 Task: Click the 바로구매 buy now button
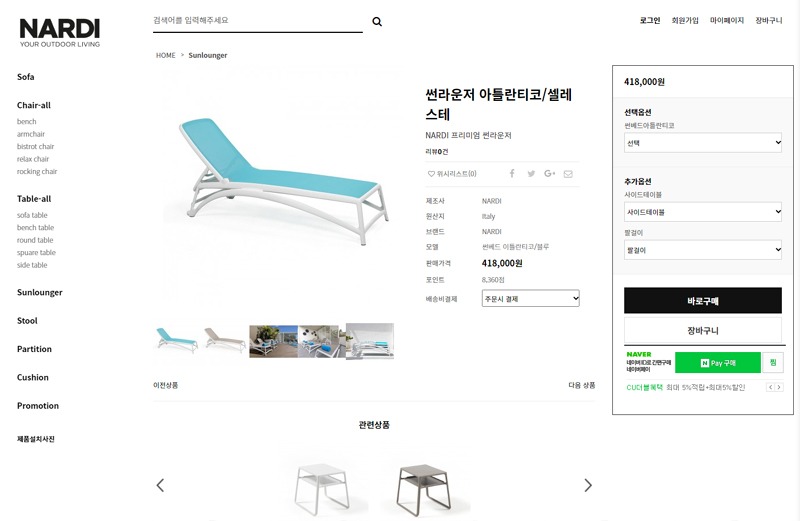point(703,301)
